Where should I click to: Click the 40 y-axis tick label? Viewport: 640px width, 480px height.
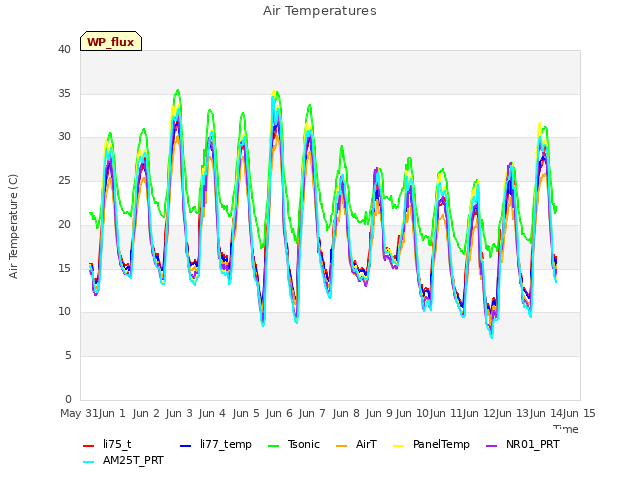pos(64,49)
